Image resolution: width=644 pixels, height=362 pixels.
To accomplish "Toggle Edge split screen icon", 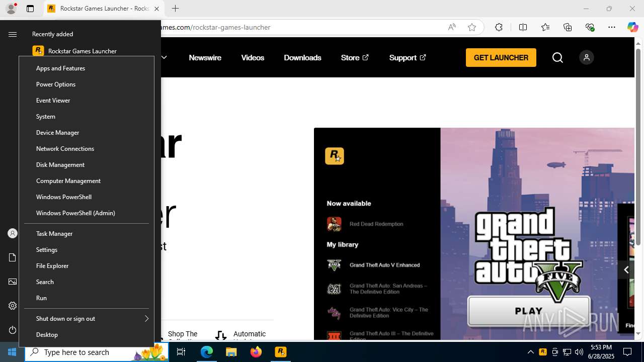I will pos(523,27).
